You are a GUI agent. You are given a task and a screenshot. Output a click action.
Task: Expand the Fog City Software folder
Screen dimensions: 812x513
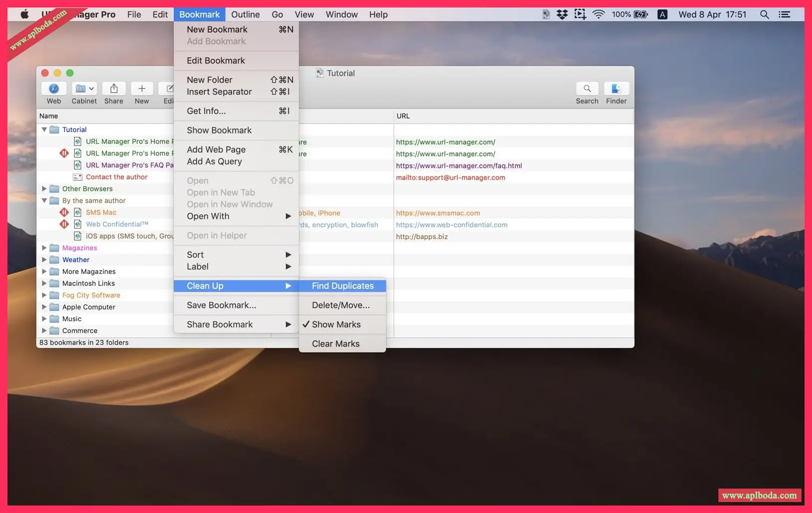44,295
